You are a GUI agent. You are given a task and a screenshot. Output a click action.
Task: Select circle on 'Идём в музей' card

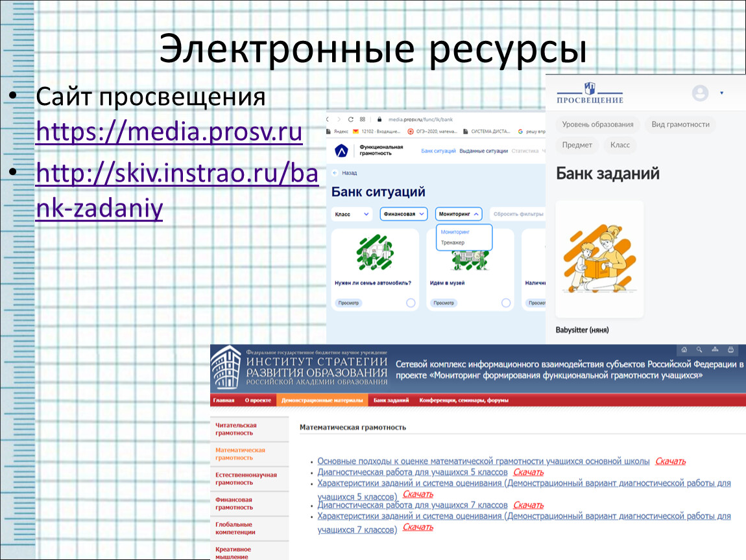pyautogui.click(x=506, y=303)
